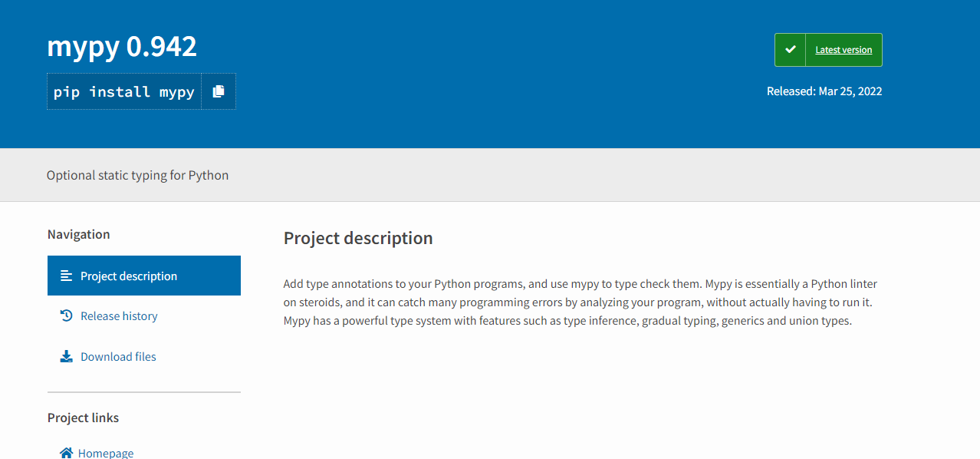Click the Released: Mar 25, 2022 date
The height and width of the screenshot is (459, 980).
pos(824,91)
